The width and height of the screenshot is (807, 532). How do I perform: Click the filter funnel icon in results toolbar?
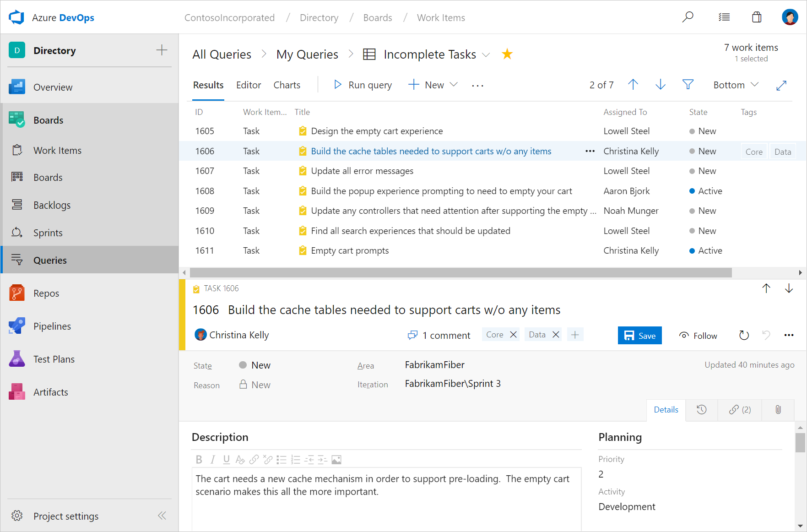(x=688, y=85)
